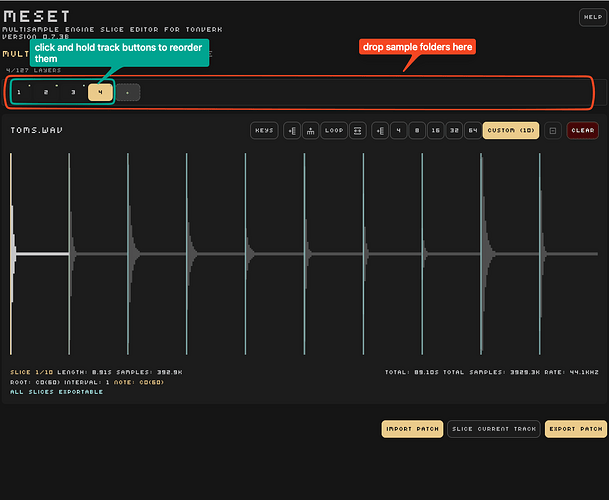Toggle the Loop option
The image size is (609, 500).
(x=334, y=130)
